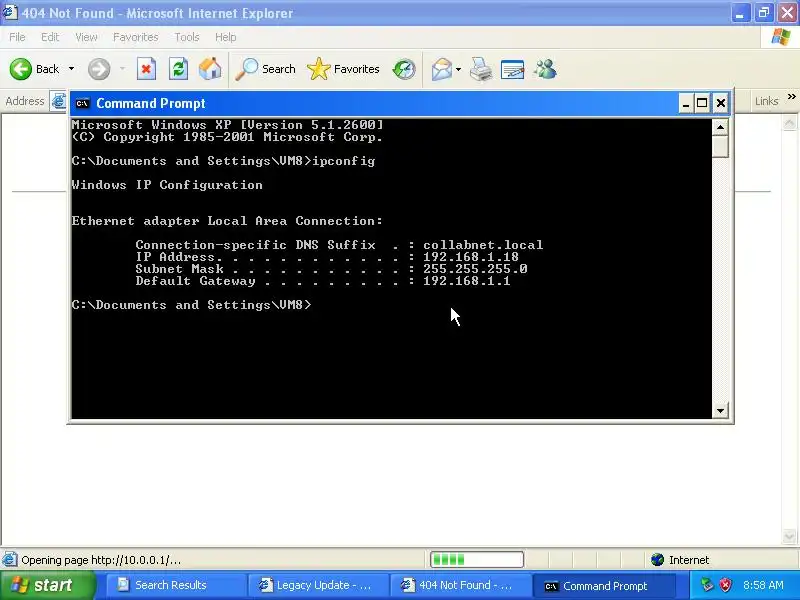800x600 pixels.
Task: Click the red security shield tray icon
Action: (x=725, y=585)
